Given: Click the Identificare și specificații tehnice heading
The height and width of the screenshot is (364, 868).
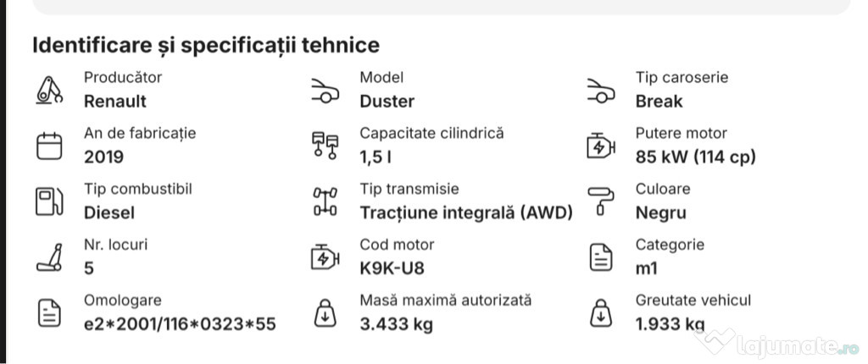Looking at the screenshot, I should 206,46.
